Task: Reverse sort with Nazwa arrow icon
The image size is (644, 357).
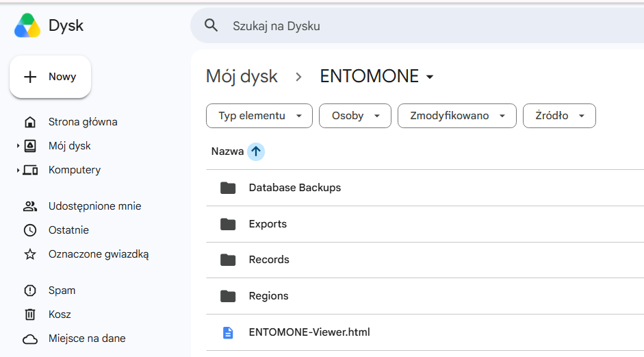Action: click(256, 151)
